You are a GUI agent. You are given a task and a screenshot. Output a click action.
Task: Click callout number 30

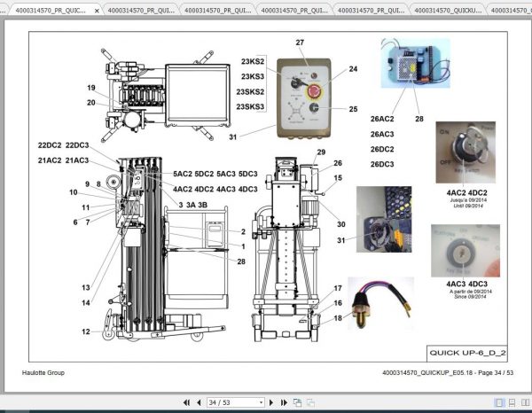341,224
